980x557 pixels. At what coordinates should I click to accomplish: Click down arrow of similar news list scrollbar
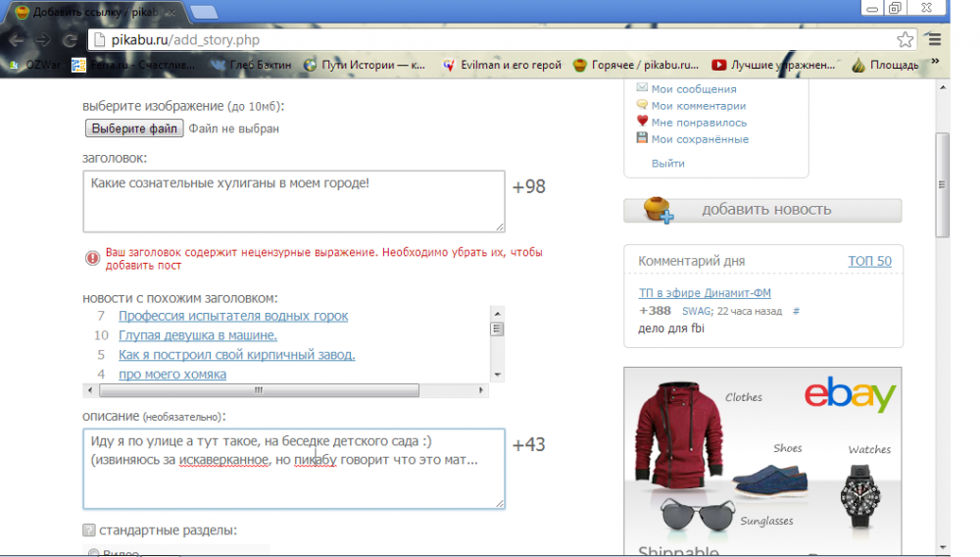pyautogui.click(x=497, y=375)
